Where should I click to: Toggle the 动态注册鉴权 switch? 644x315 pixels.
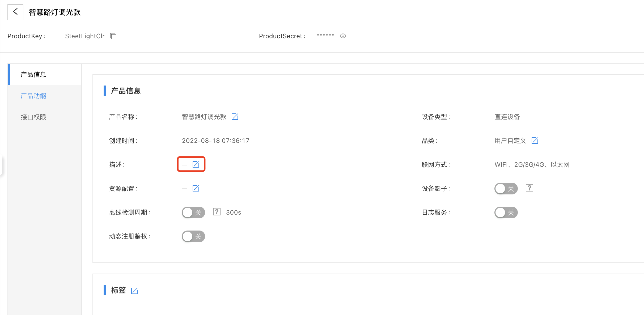coord(193,236)
